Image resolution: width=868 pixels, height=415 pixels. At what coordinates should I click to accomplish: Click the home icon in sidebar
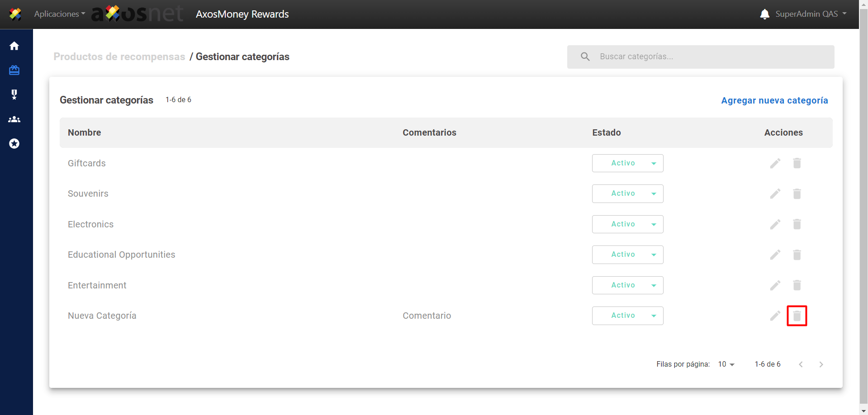[x=14, y=46]
